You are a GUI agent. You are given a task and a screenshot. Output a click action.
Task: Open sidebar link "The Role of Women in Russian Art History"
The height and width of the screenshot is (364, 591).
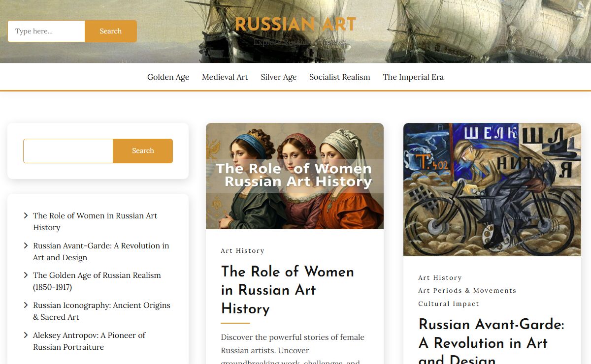95,221
